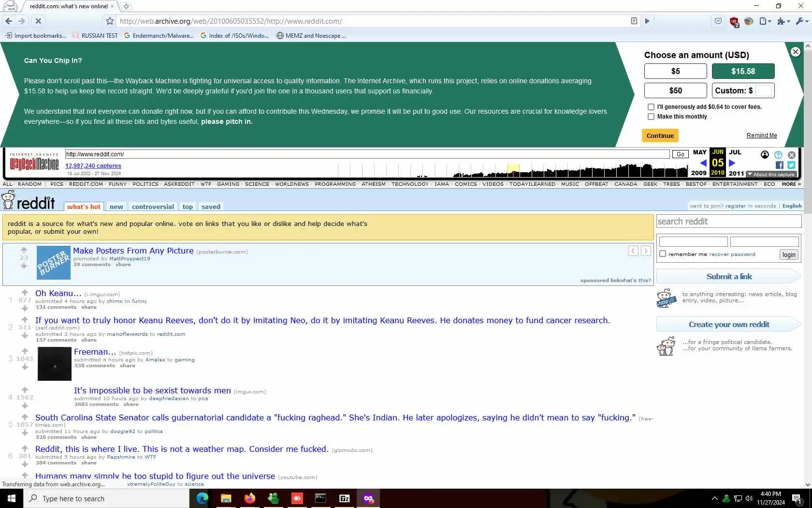Select the $5 donation amount
Viewport: 812px width, 508px height.
[675, 71]
